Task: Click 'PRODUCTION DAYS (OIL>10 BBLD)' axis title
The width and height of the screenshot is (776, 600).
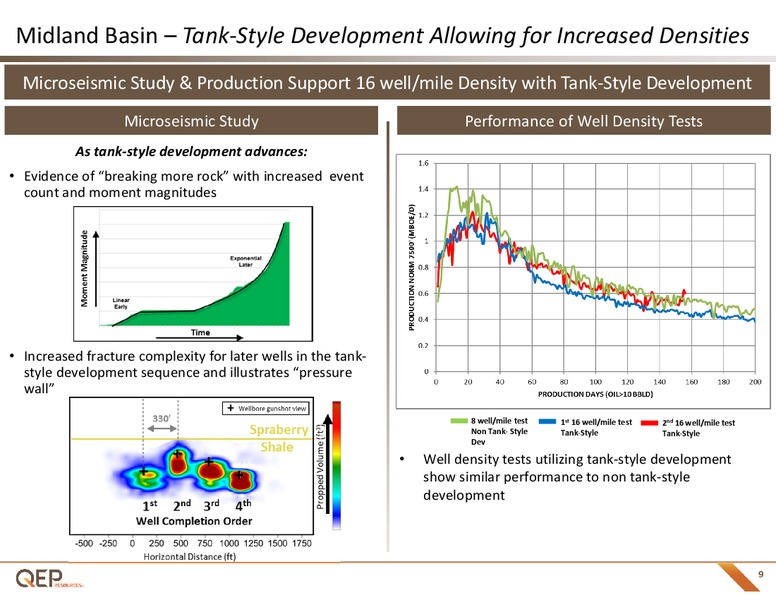Action: 595,394
